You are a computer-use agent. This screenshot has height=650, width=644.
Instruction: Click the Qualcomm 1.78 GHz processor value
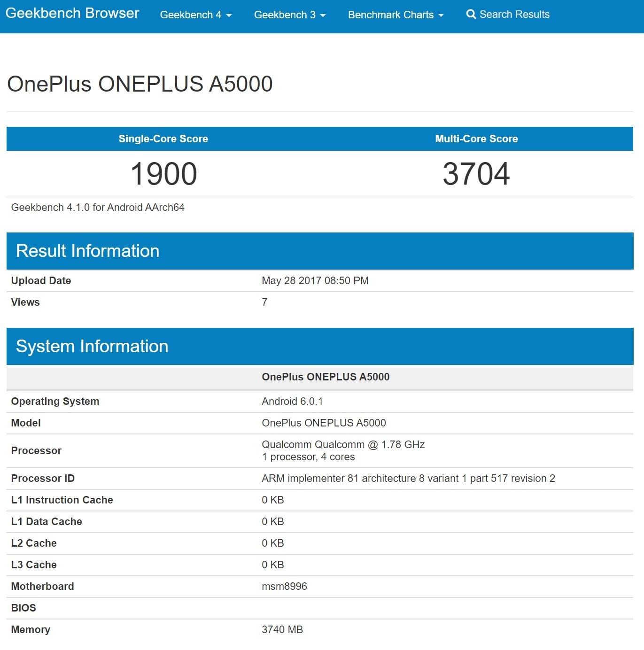pos(343,445)
